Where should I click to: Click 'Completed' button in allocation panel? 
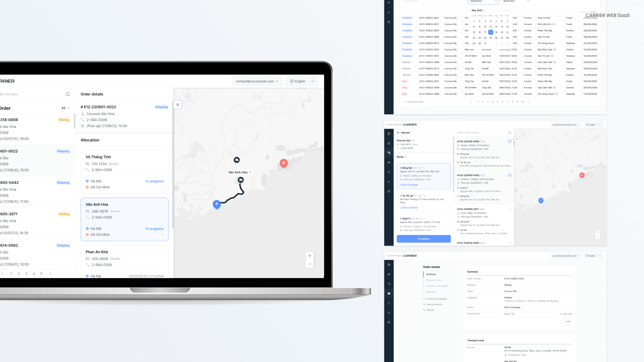click(x=423, y=239)
